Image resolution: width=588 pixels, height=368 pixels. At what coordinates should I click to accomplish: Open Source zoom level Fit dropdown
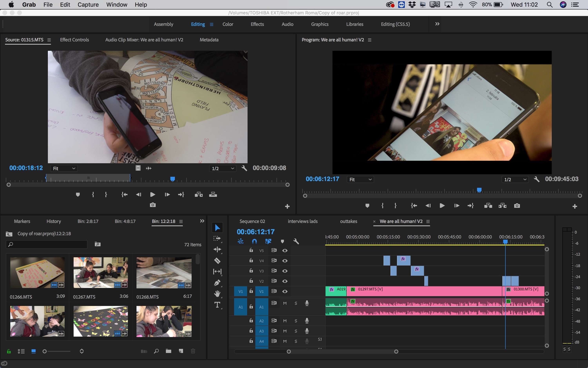click(64, 168)
